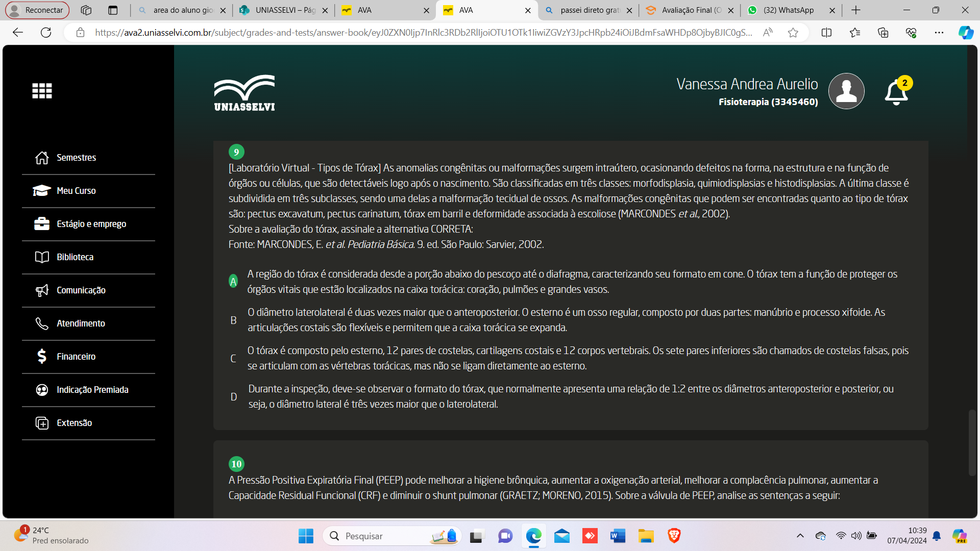Open Copilot sidebar icon

(965, 33)
